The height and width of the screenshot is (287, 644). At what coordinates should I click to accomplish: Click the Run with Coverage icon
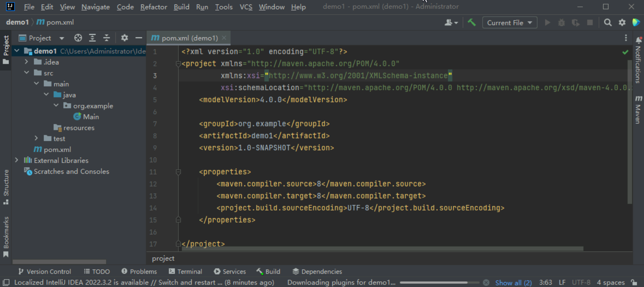click(576, 23)
